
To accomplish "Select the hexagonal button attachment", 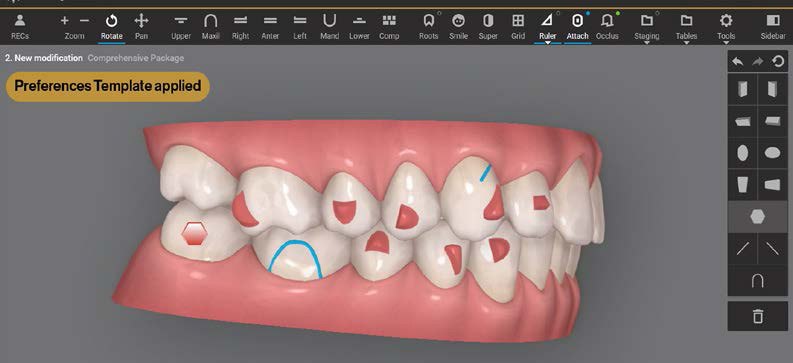I will pyautogui.click(x=757, y=216).
